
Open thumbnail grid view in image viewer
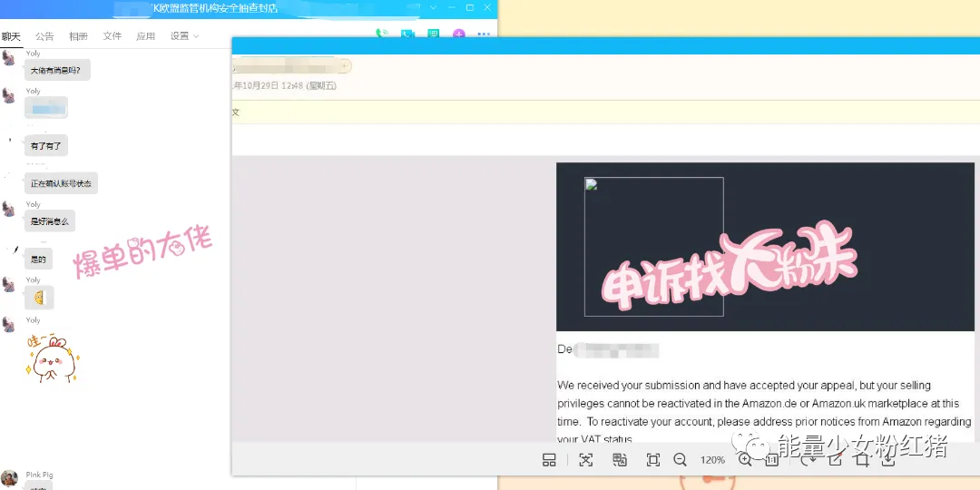click(x=549, y=460)
